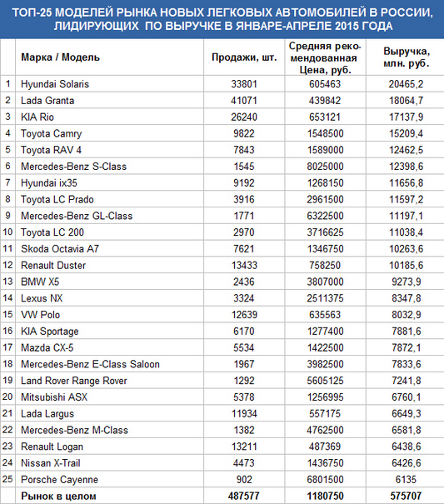Select the Toyota LC 200 cell
Viewport: 444px width, 504px height.
[52, 232]
